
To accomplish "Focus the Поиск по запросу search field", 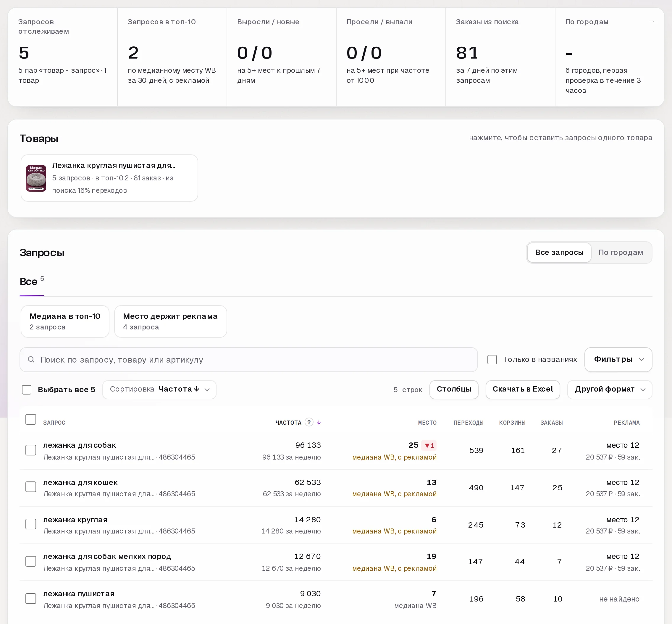I will pos(248,359).
